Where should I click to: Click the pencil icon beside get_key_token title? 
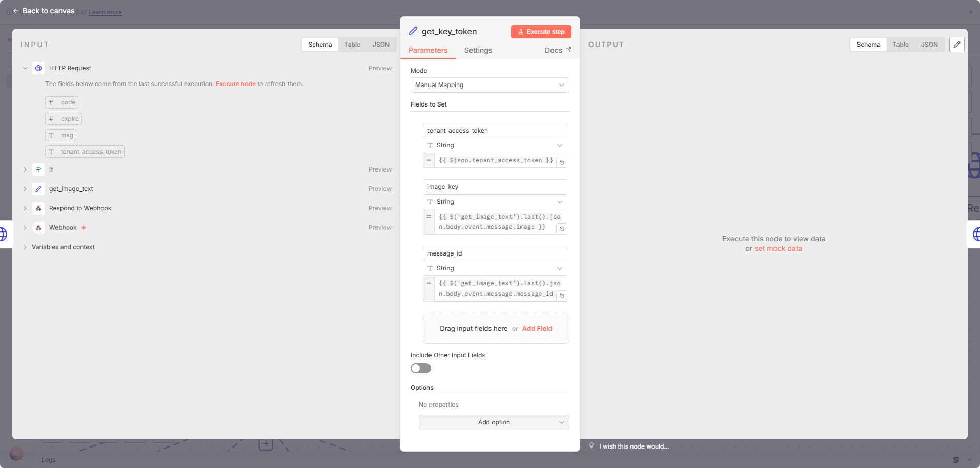pyautogui.click(x=413, y=31)
